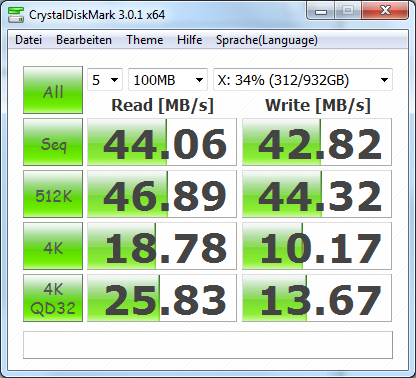Close the CrystalDiskMark window
416x378 pixels.
point(385,11)
